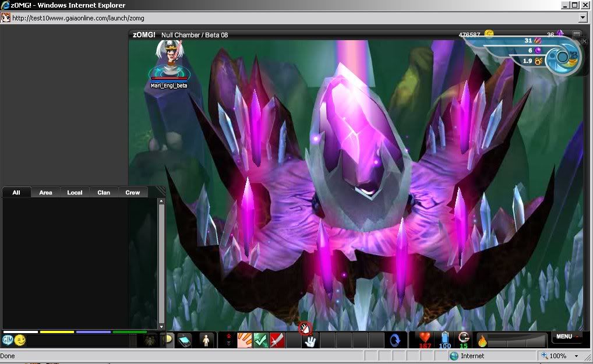Image resolution: width=593 pixels, height=364 pixels.
Task: Select the white chat color bar
Action: pos(20,332)
